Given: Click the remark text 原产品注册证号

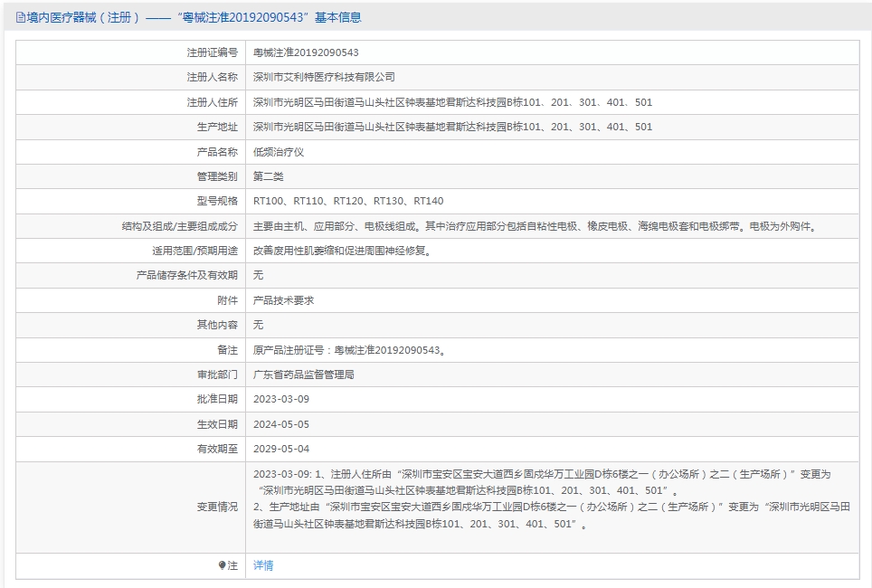Looking at the screenshot, I should pyautogui.click(x=350, y=350).
